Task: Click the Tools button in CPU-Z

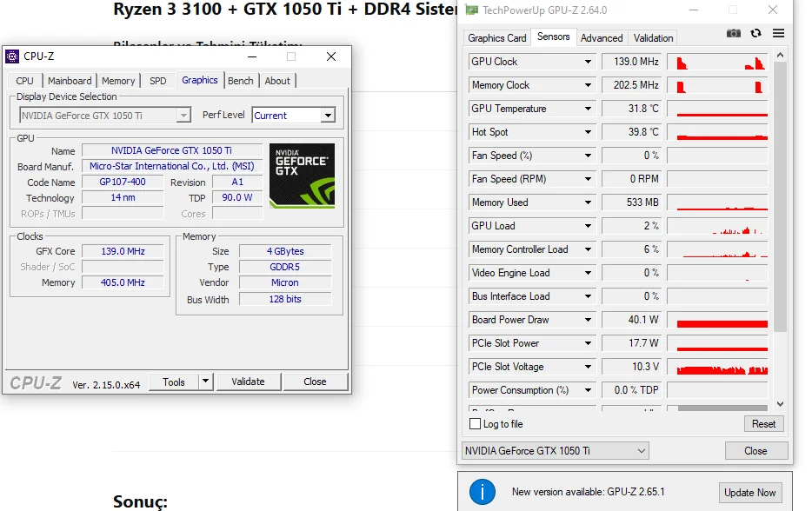Action: (174, 382)
